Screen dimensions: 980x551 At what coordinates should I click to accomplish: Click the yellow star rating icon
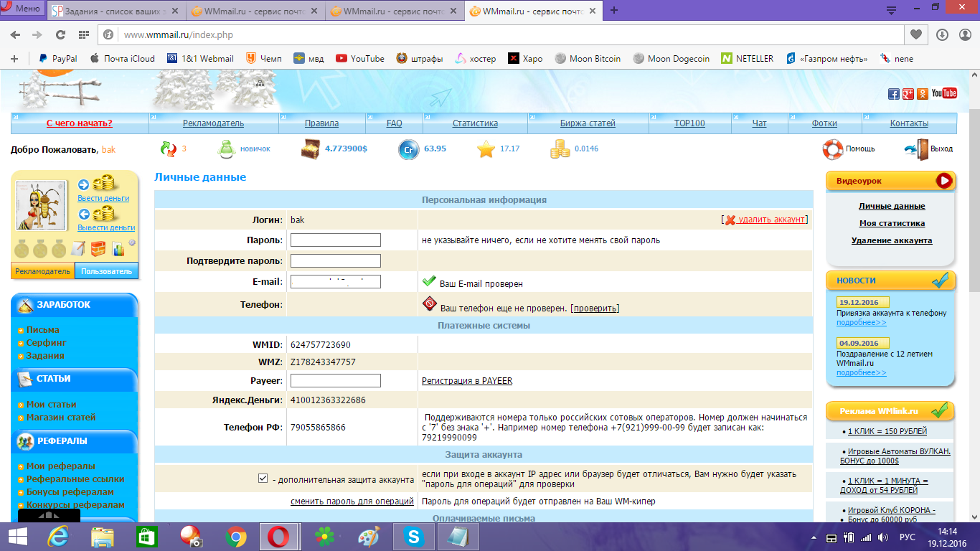pyautogui.click(x=486, y=149)
